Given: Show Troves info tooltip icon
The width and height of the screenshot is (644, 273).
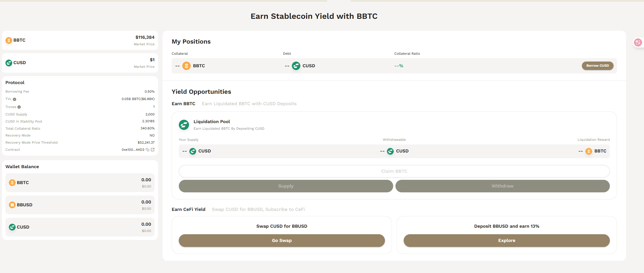Looking at the screenshot, I should (x=19, y=107).
